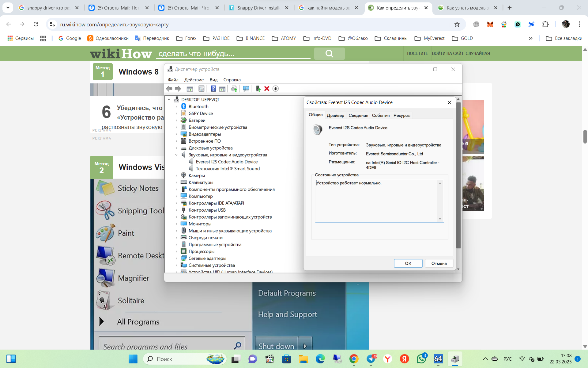Open Microsoft Edge from the taskbar
Screen dimensions: 588x368
[320, 359]
